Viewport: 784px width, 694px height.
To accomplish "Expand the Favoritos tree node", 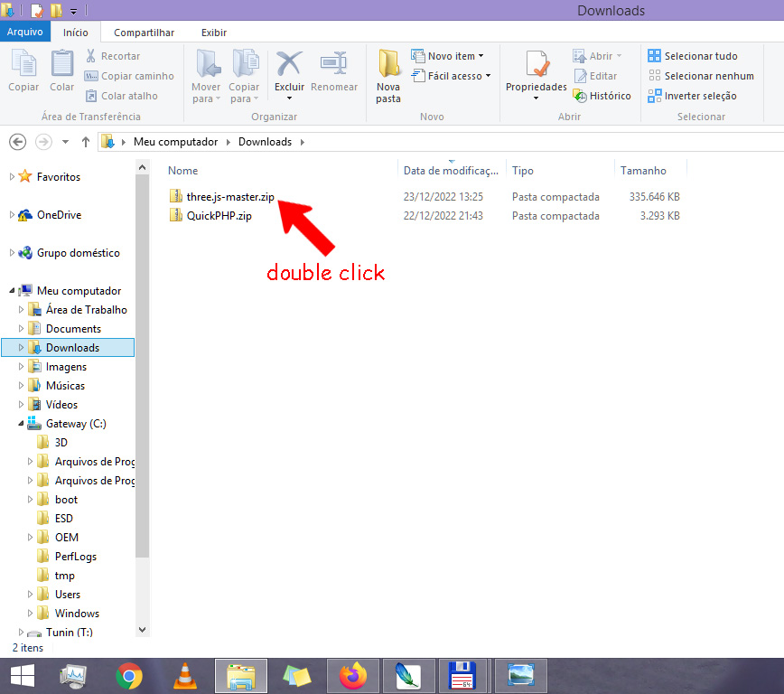I will click(12, 177).
